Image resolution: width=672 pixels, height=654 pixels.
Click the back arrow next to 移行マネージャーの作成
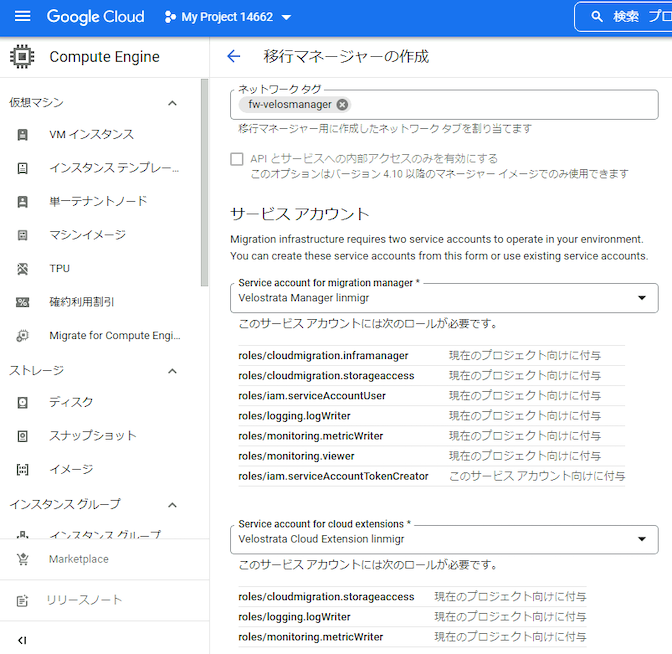click(234, 57)
